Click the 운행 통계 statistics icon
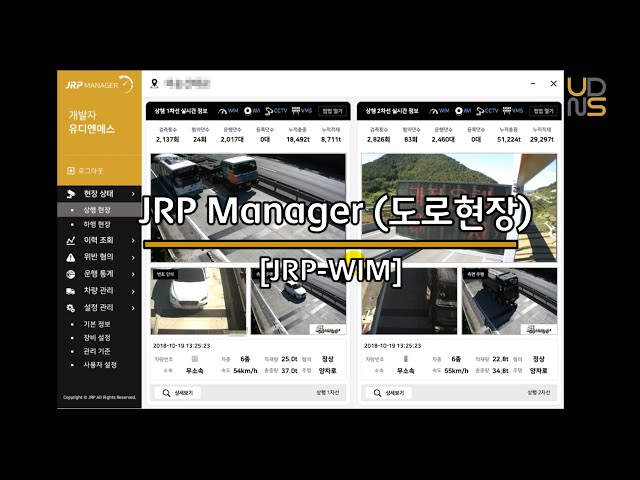 coord(71,274)
